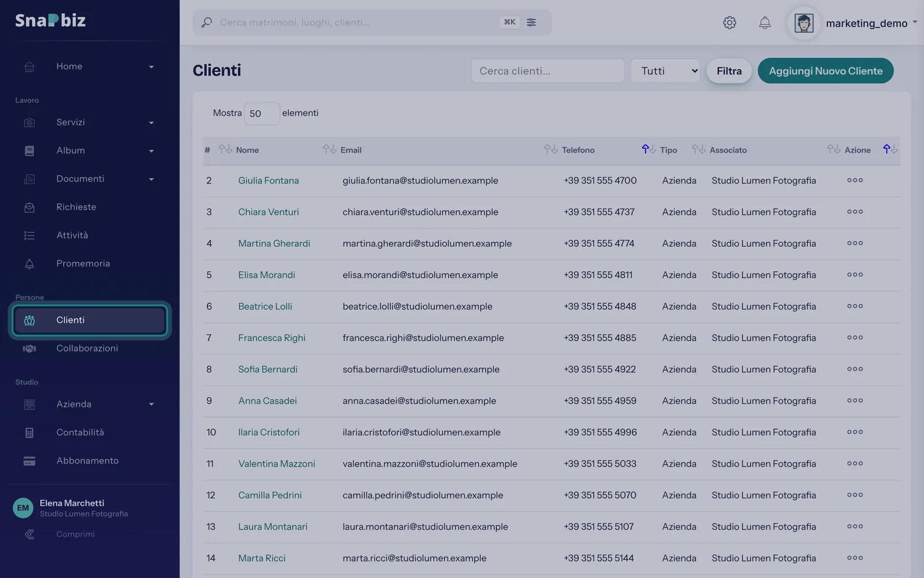This screenshot has width=924, height=578.
Task: Click the SnaPbiz logo
Action: [x=50, y=20]
